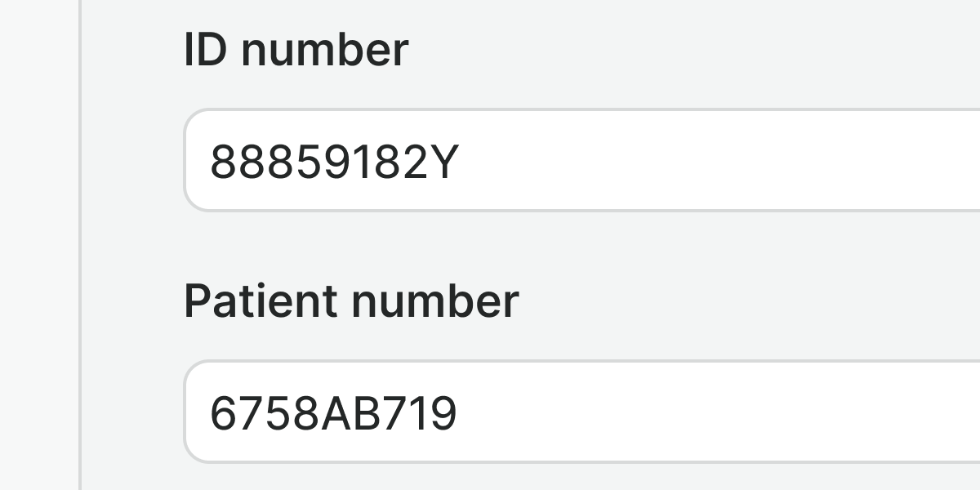This screenshot has height=490, width=980.
Task: Click the ID number input field
Action: [581, 161]
